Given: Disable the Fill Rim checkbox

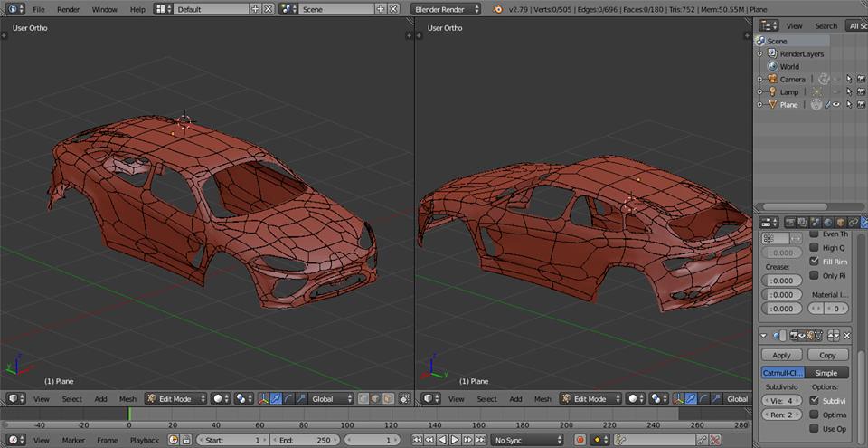Looking at the screenshot, I should (814, 262).
